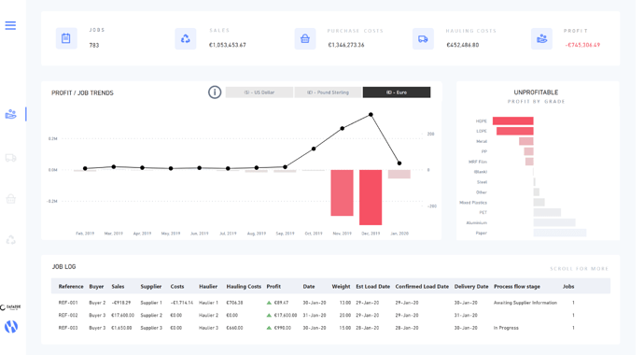Select the Paper bar in grade chart
The height and width of the screenshot is (355, 644).
(x=560, y=233)
